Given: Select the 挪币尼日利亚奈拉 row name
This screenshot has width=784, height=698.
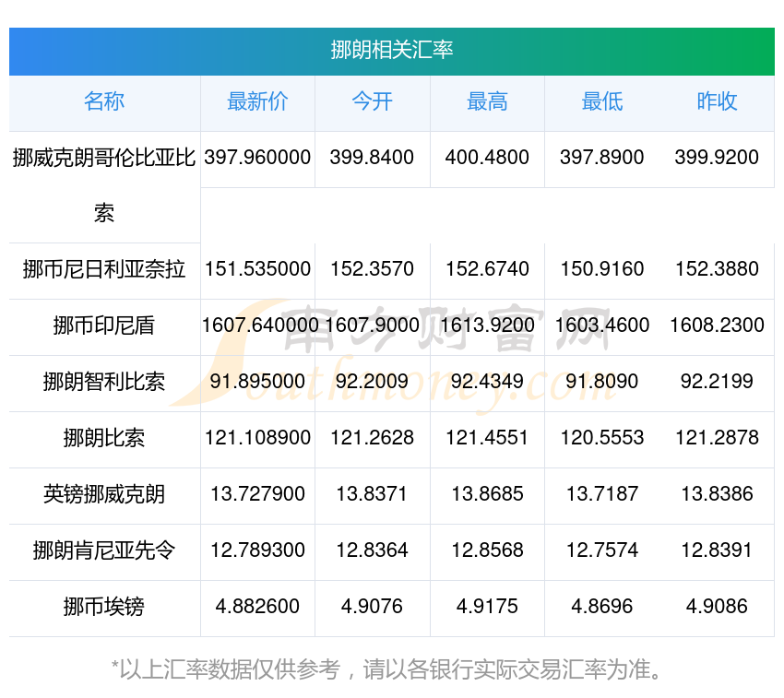Looking at the screenshot, I should 104,269.
